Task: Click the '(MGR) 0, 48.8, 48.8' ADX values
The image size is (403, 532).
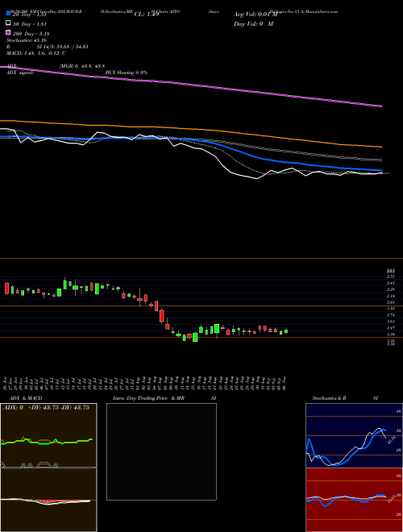Action: click(x=81, y=66)
